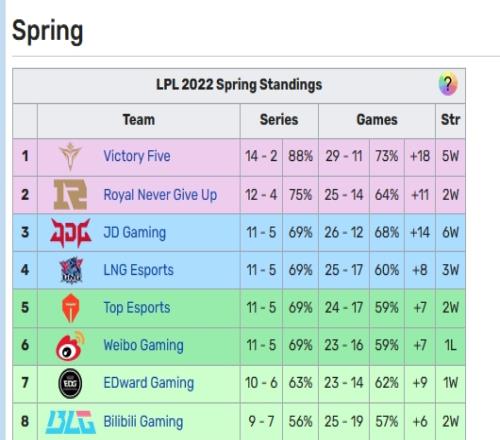Open the Royal Never Give Up link
The height and width of the screenshot is (440, 500).
point(160,195)
